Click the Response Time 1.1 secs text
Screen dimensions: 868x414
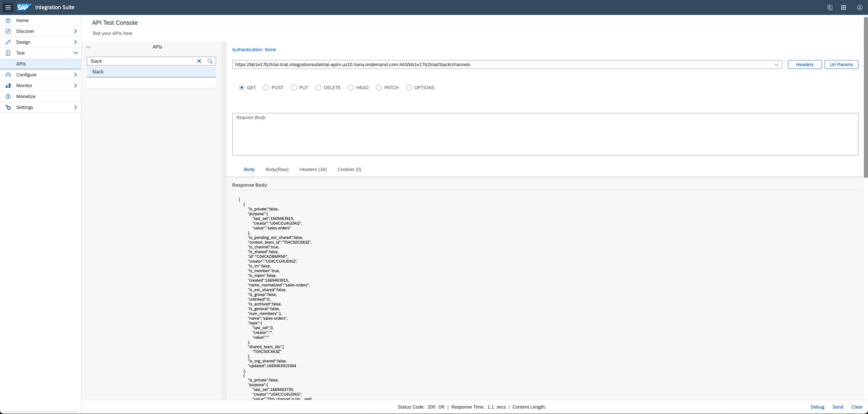click(x=478, y=407)
